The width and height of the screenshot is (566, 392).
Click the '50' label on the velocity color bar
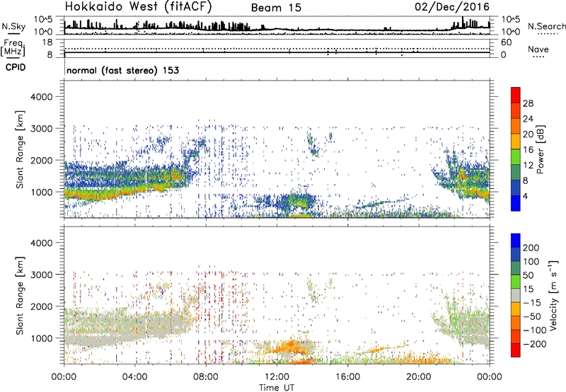(x=528, y=275)
